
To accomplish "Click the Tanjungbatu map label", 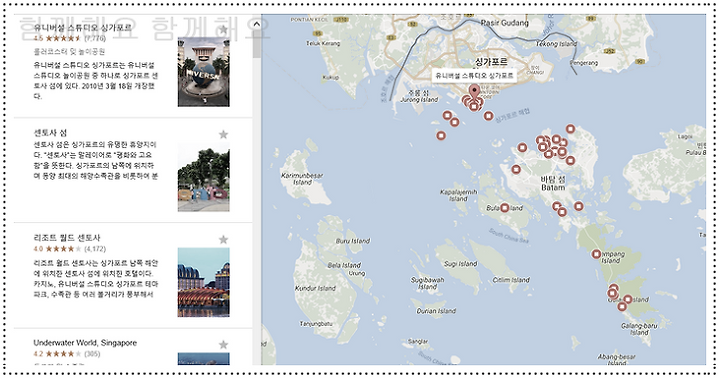I will coord(316,324).
